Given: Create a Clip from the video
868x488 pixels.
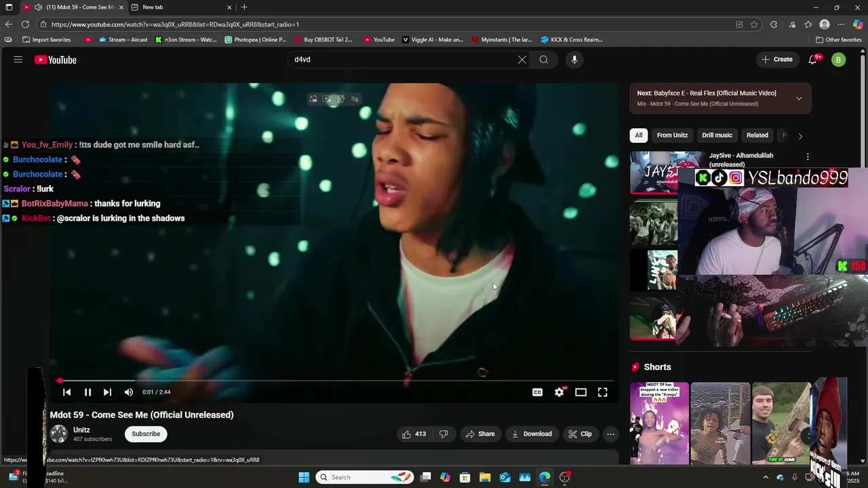Looking at the screenshot, I should click(x=580, y=434).
